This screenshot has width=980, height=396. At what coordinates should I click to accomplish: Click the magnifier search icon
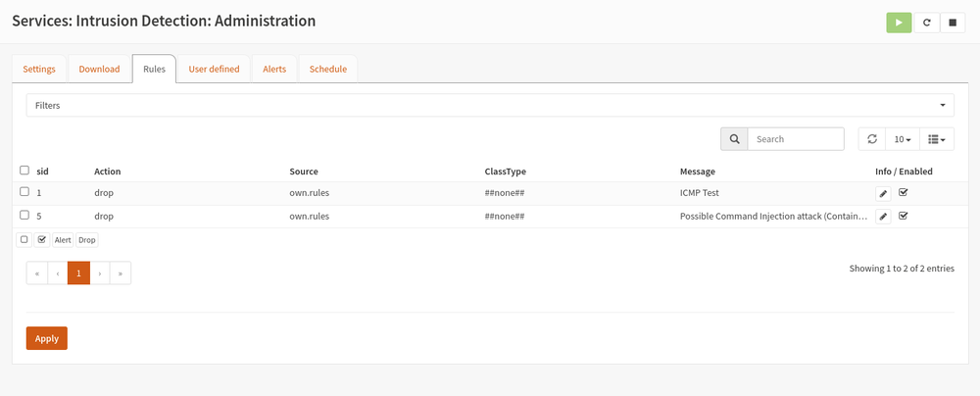click(x=734, y=139)
